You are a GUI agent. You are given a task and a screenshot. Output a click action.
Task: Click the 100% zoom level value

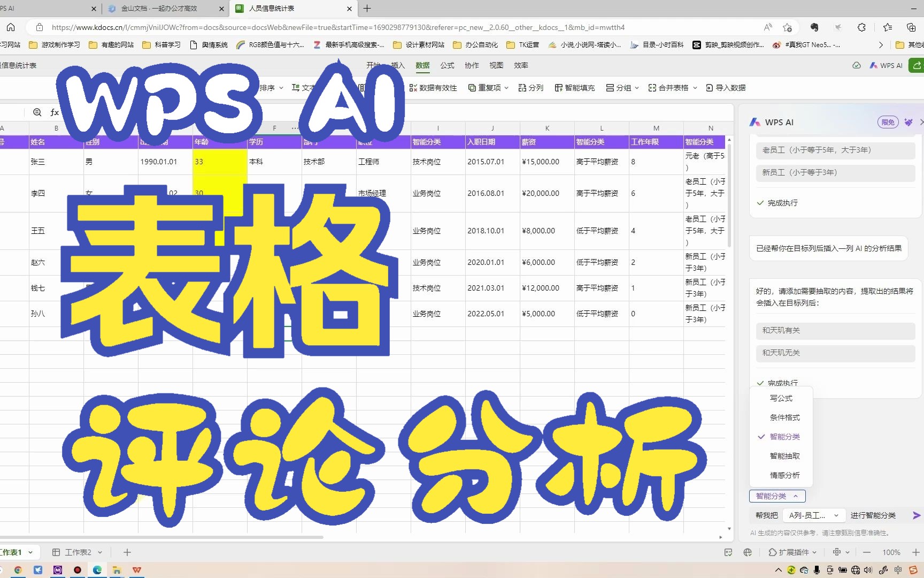click(x=891, y=552)
